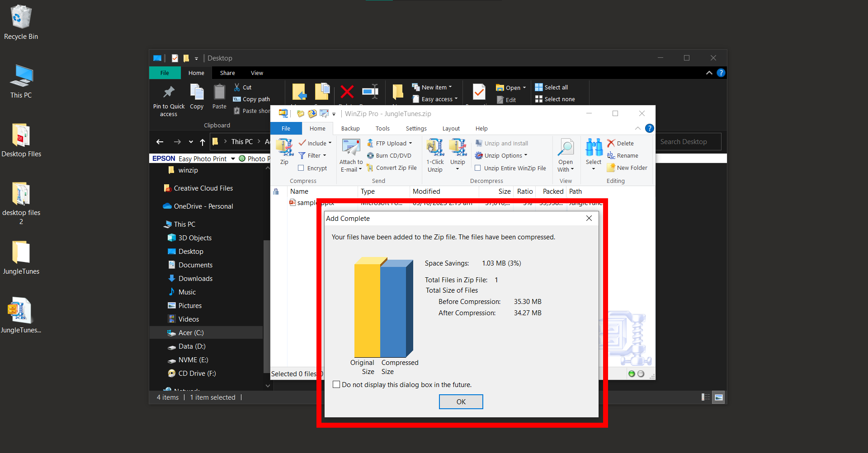Image resolution: width=868 pixels, height=453 pixels.
Task: Expand the Filter dropdown
Action: pos(313,155)
